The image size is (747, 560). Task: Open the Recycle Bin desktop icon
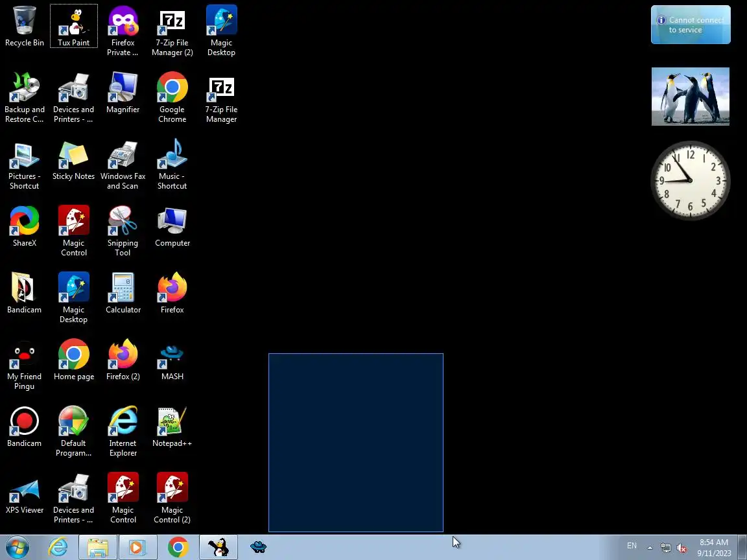[x=24, y=26]
